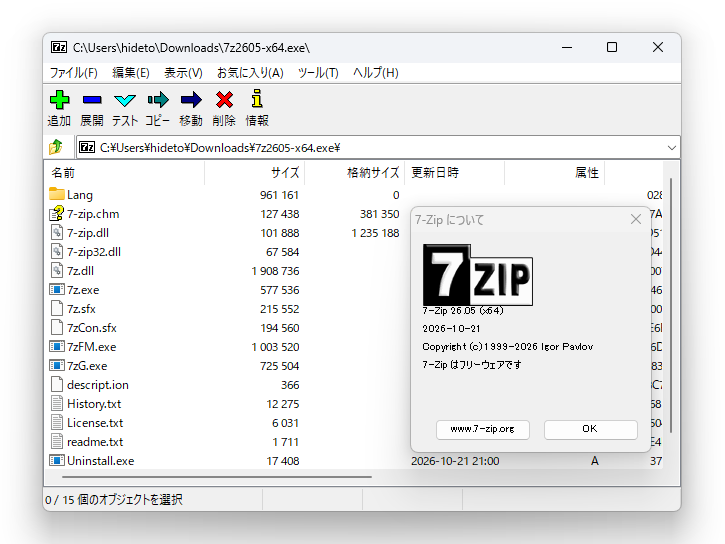Click the Move (移動) blue arrow icon
The width and height of the screenshot is (725, 544).
click(x=191, y=100)
